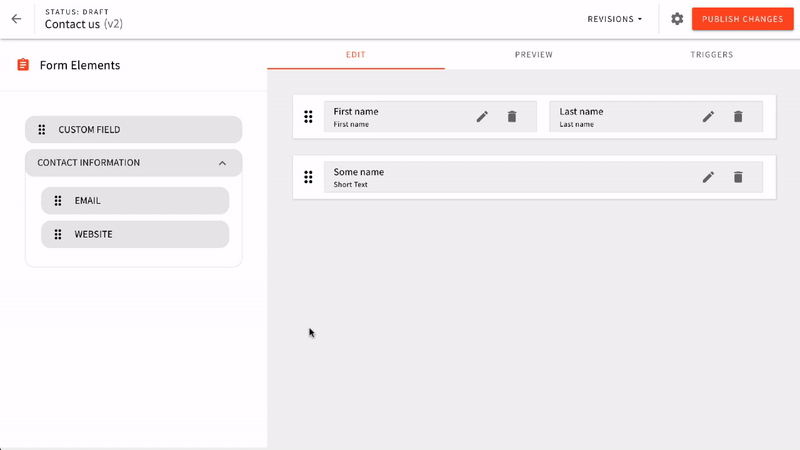Select the Custom Field element
The width and height of the screenshot is (800, 450).
pos(133,130)
